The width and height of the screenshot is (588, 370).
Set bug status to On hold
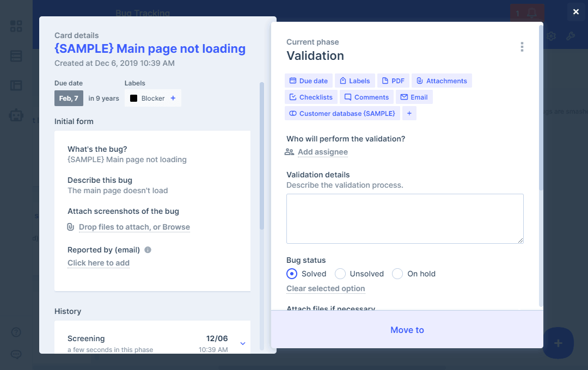(397, 274)
